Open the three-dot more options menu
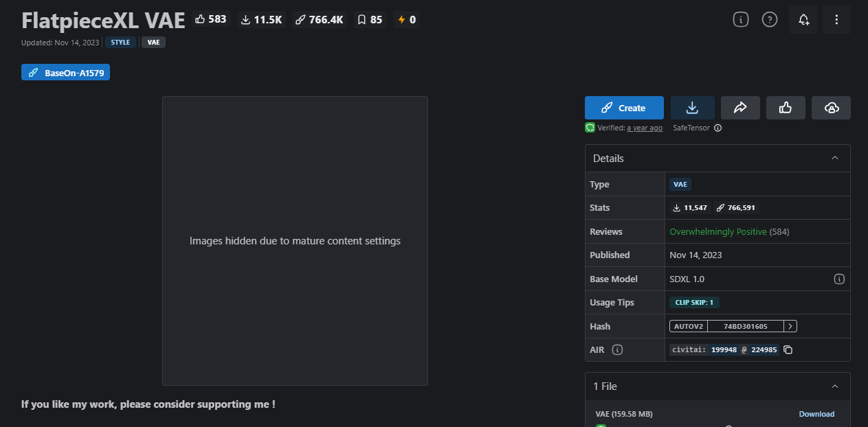 click(836, 20)
